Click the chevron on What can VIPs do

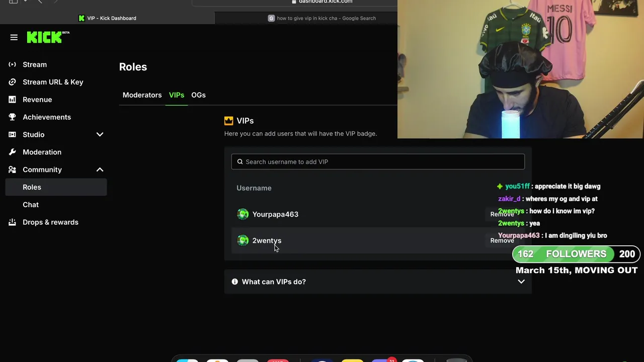(x=521, y=282)
